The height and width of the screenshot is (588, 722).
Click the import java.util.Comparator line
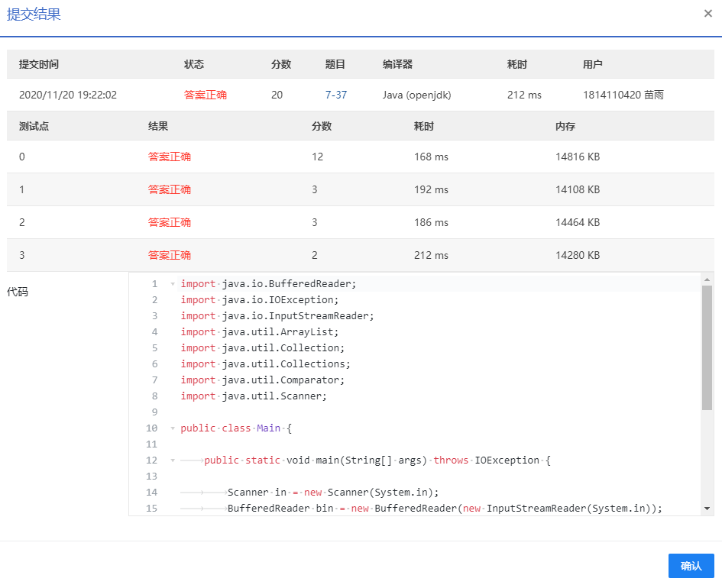point(263,380)
